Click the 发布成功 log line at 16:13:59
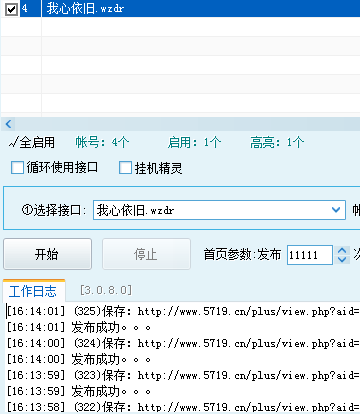Viewport: 360px width, 414px height. click(x=79, y=391)
